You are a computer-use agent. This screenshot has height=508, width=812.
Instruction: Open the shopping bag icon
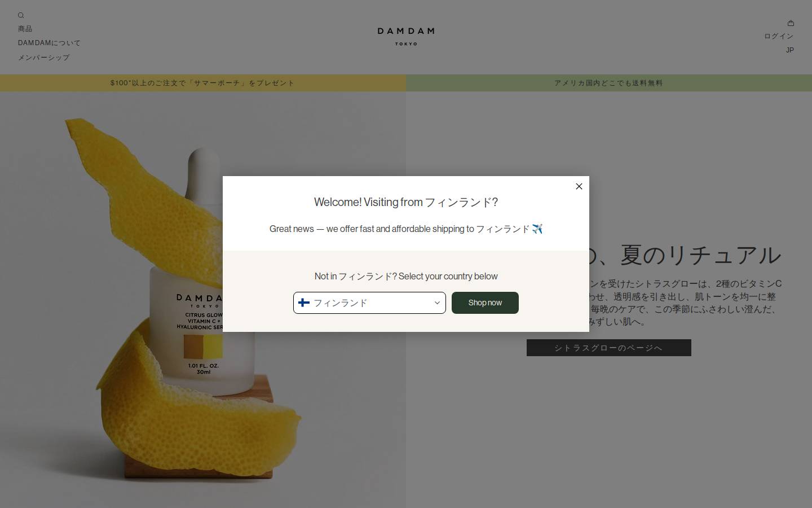[791, 23]
